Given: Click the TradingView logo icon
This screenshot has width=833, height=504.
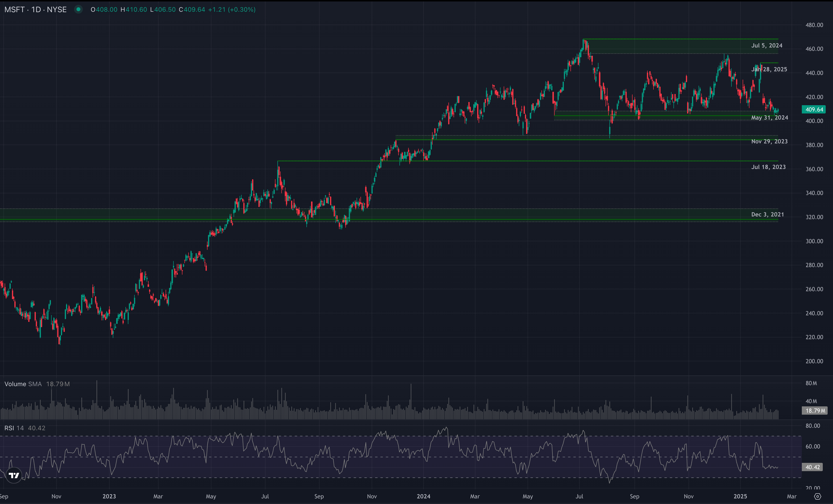Looking at the screenshot, I should tap(14, 476).
